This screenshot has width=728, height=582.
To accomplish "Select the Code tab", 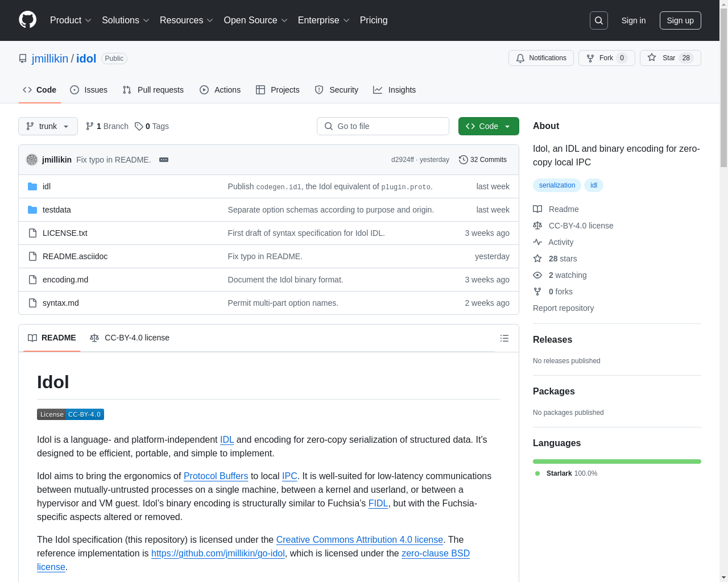I will tap(40, 90).
